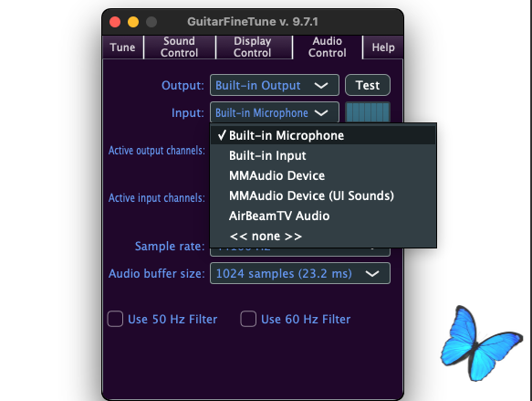Enable the Use 50 Hz Filter checkbox
This screenshot has width=532, height=401.
point(115,319)
